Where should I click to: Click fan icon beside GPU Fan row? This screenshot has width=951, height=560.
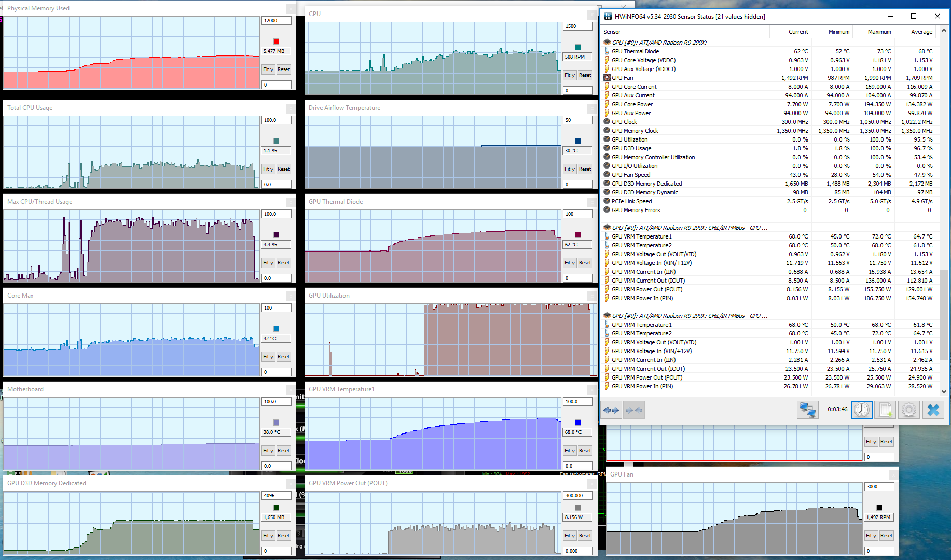pyautogui.click(x=607, y=78)
